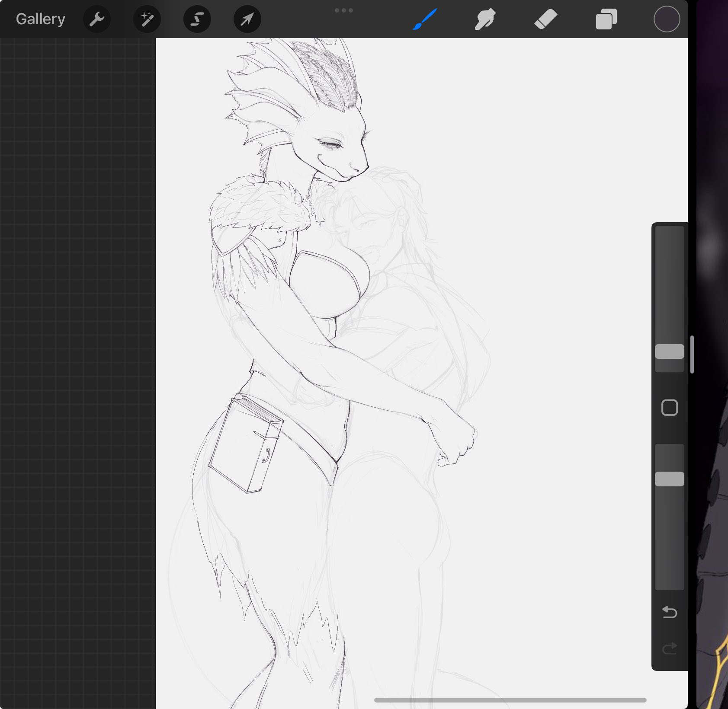Toggle the square Modify button

point(669,408)
